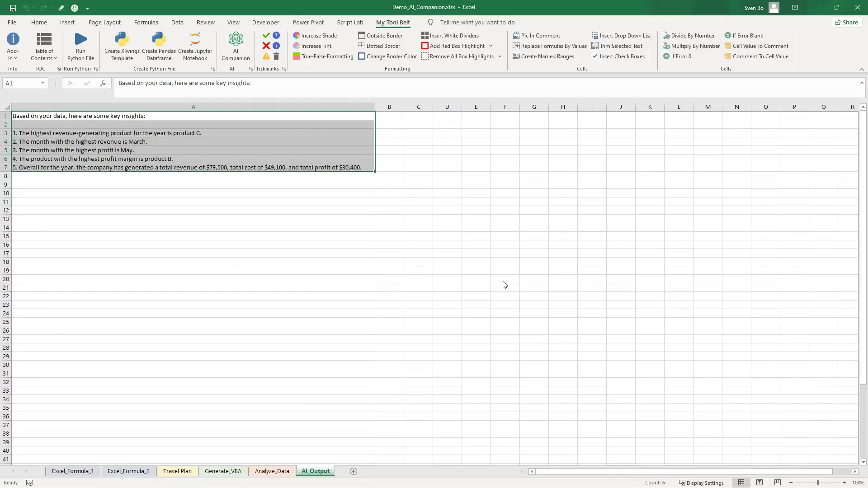Switch to the Analyze_Data sheet tab
The image size is (868, 488).
(272, 471)
